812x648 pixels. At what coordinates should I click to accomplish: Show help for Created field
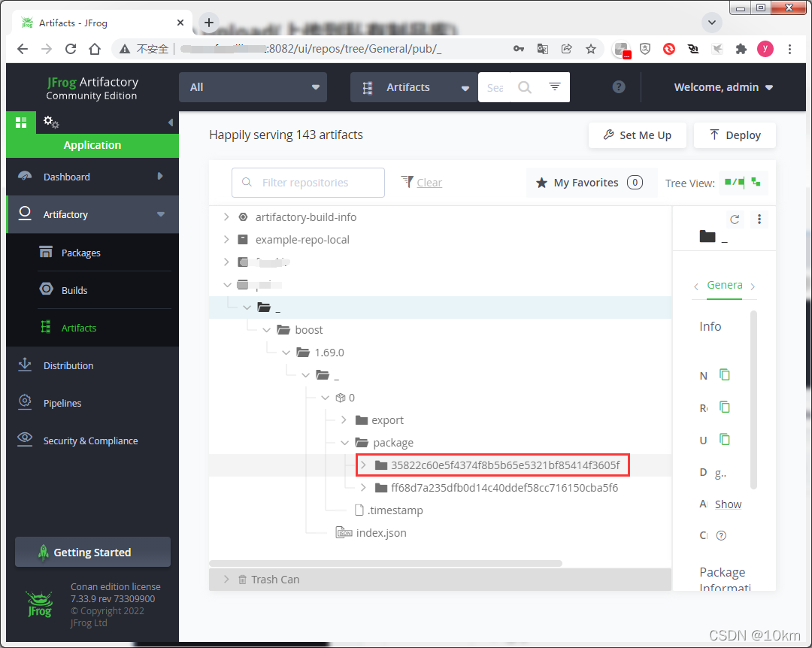pos(721,535)
